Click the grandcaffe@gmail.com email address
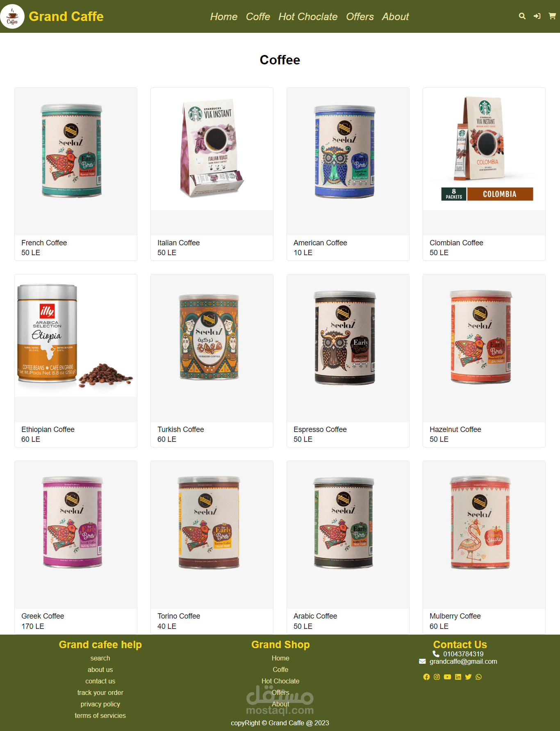Screen dimensions: 560x731 coord(463,661)
